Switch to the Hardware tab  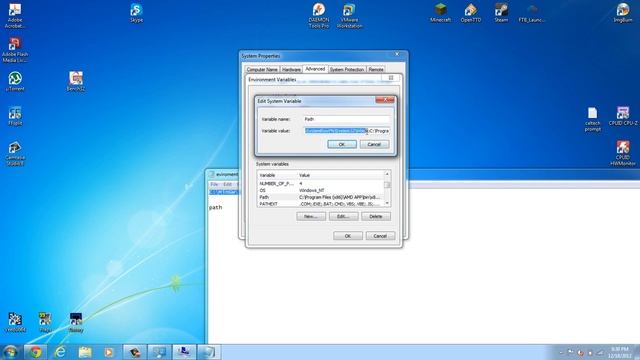coord(291,69)
